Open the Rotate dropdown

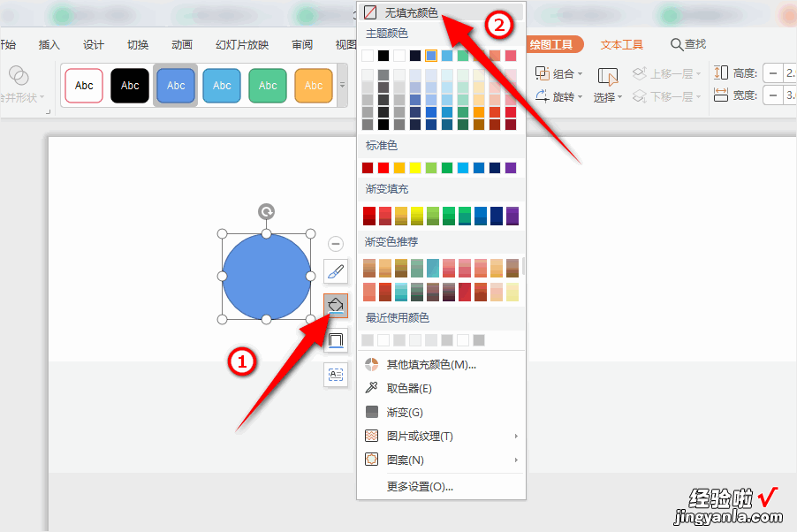coord(558,96)
